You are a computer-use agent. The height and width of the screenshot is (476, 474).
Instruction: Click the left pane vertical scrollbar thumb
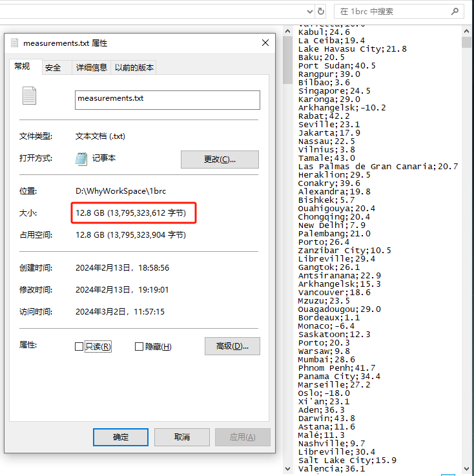[287, 60]
